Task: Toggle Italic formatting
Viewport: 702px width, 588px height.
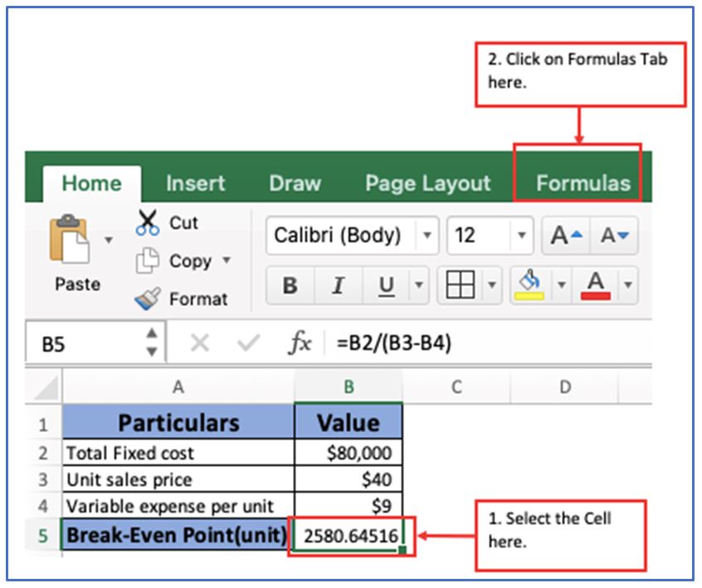Action: pyautogui.click(x=339, y=285)
